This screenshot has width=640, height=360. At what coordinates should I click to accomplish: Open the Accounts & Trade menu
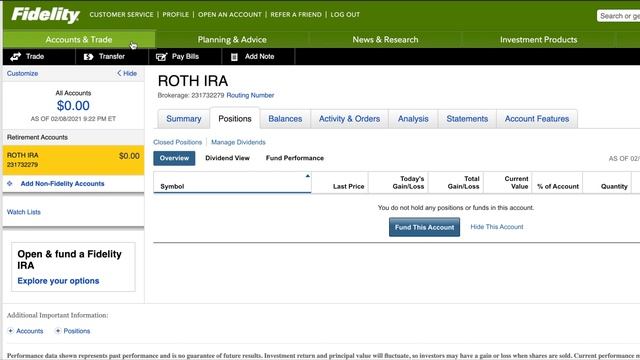click(79, 40)
